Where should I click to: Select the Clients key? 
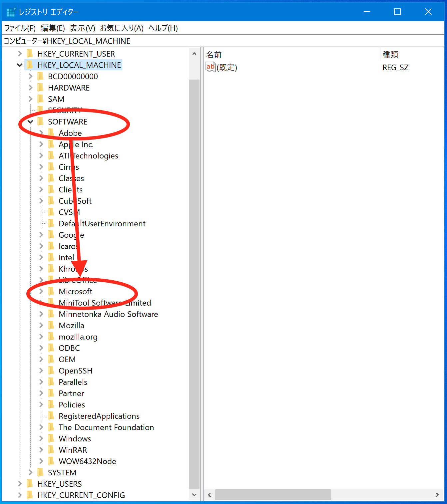click(71, 190)
